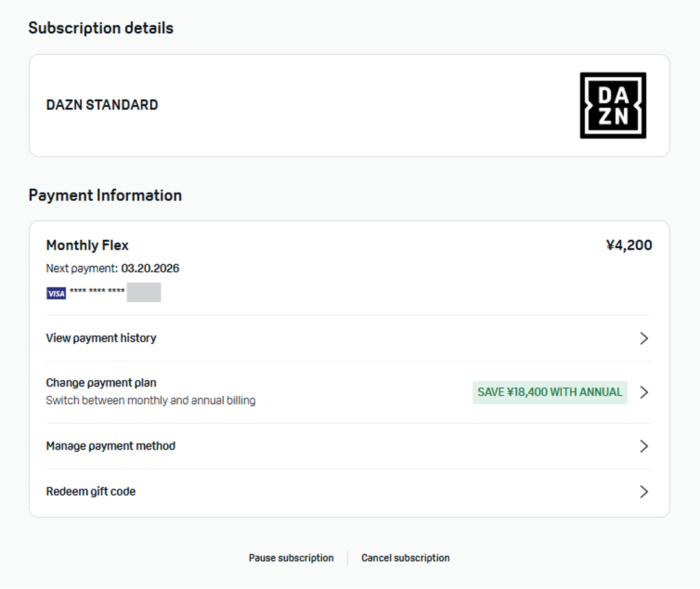The height and width of the screenshot is (589, 700).
Task: Click the Monthly Flex plan title
Action: click(87, 245)
